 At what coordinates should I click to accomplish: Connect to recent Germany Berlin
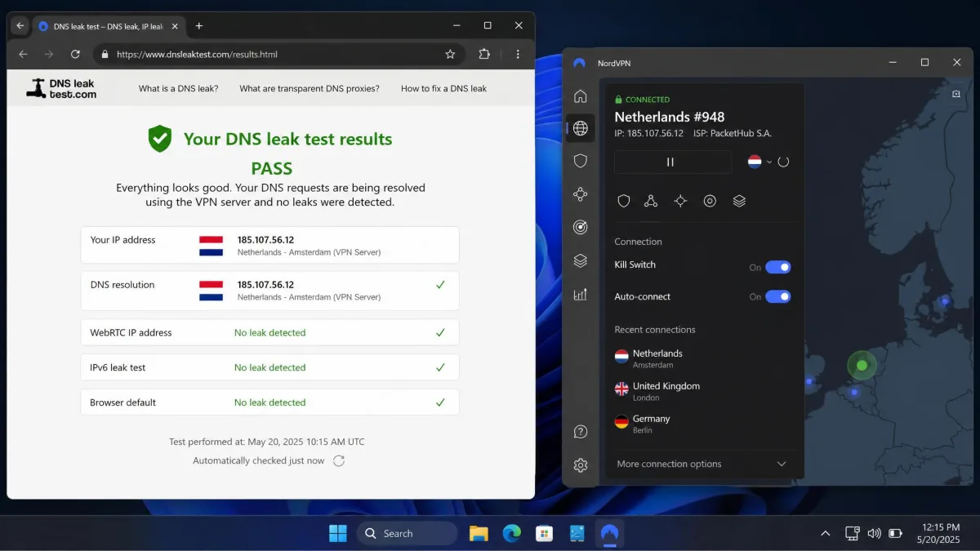(702, 424)
